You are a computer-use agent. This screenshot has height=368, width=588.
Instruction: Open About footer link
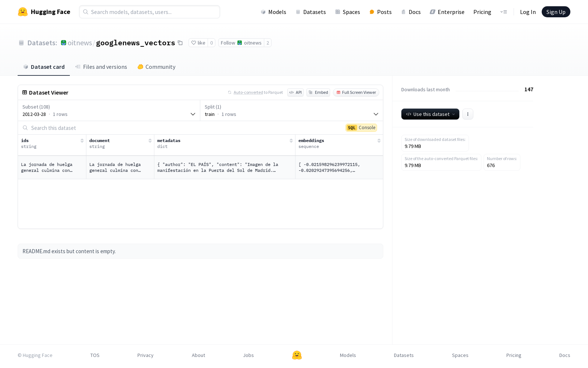198,355
